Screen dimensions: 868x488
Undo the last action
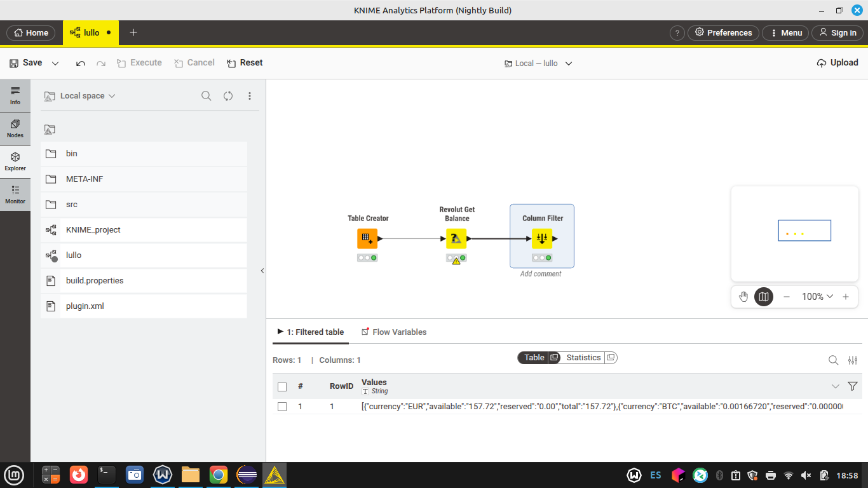[81, 63]
